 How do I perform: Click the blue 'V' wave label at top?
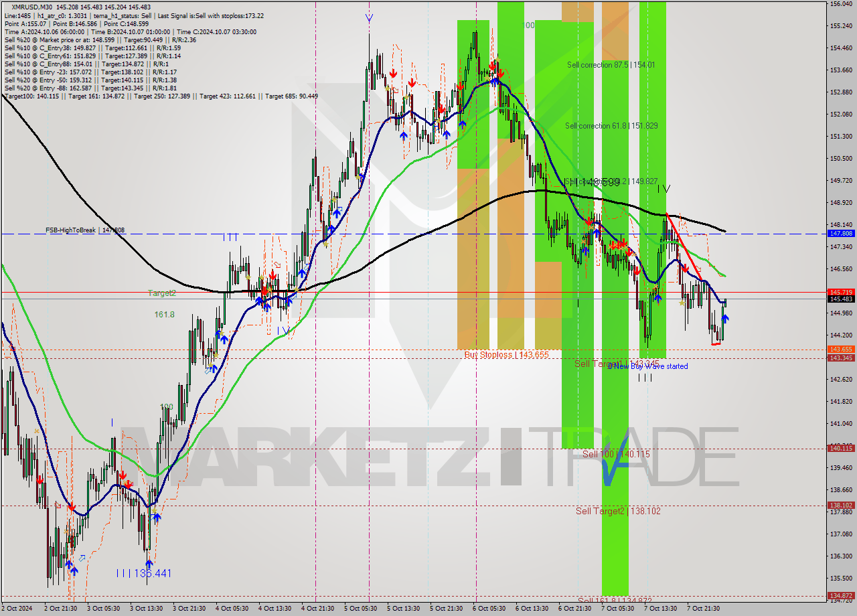tap(369, 18)
